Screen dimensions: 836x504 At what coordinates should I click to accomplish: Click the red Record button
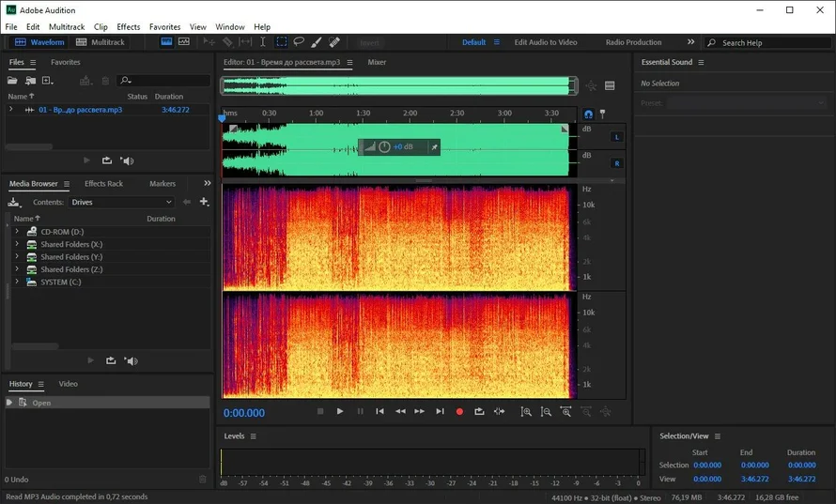pyautogui.click(x=459, y=411)
